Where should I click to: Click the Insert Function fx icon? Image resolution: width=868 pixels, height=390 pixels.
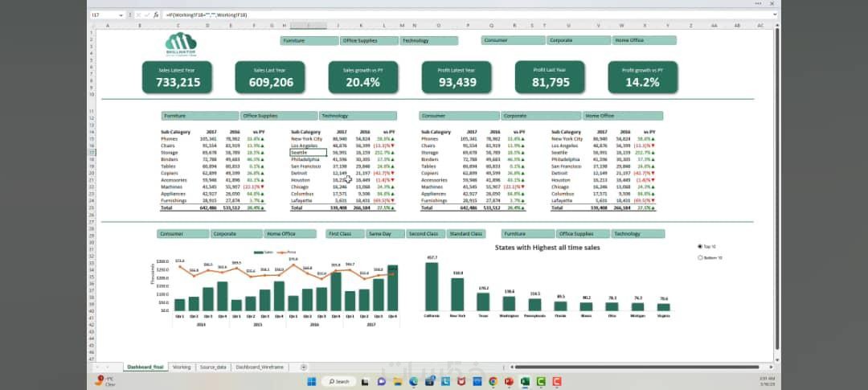pyautogui.click(x=156, y=15)
